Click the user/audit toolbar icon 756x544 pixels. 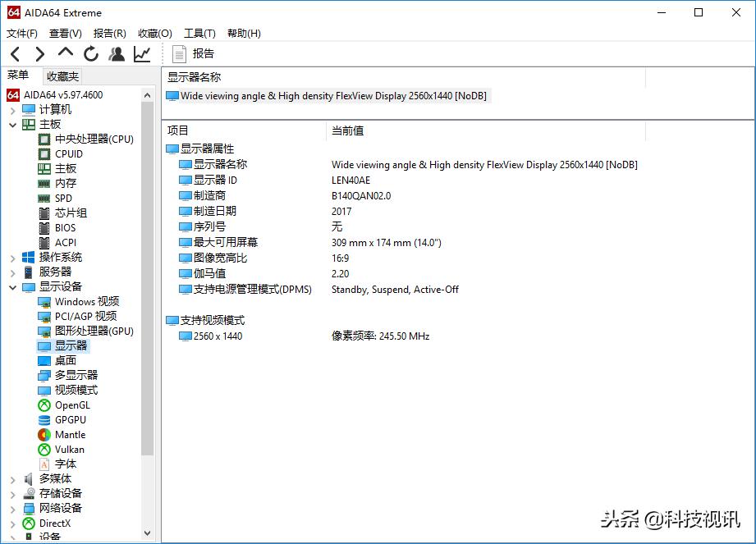click(117, 53)
